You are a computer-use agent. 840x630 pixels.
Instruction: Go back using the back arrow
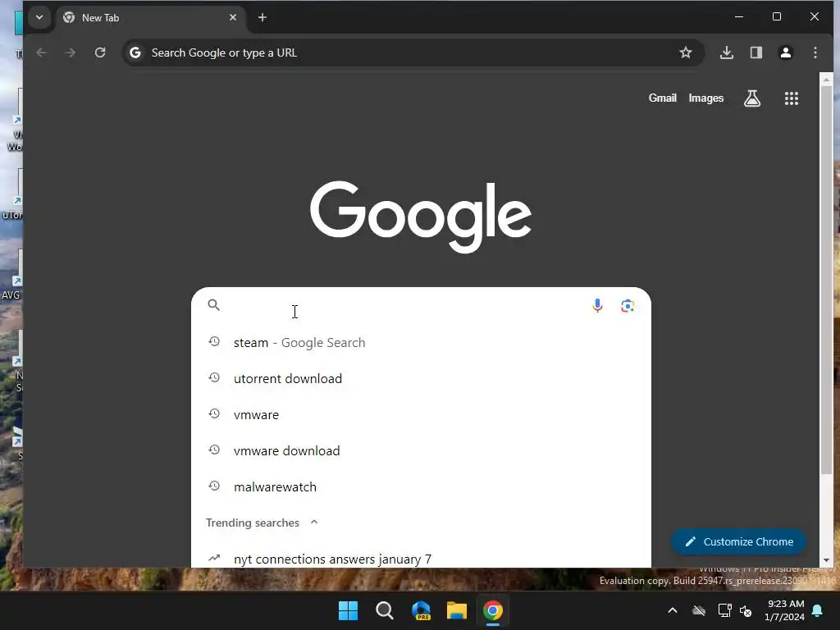coord(41,52)
